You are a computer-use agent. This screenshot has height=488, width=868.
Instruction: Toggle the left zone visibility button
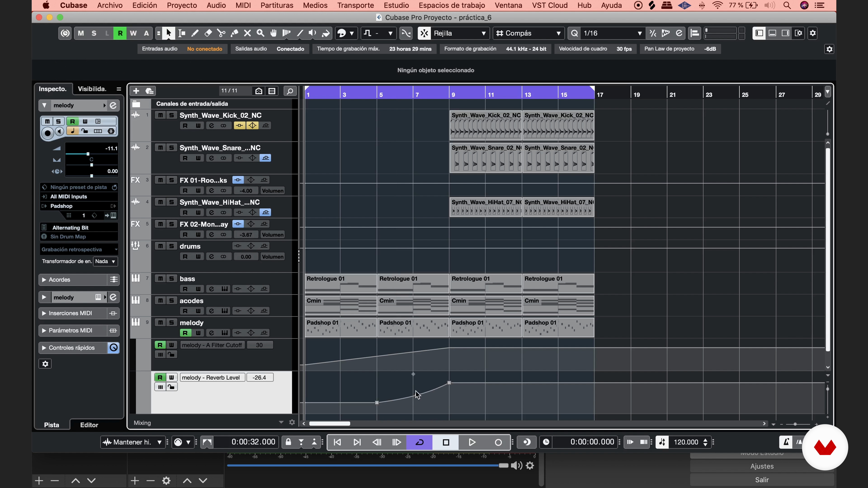[759, 33]
